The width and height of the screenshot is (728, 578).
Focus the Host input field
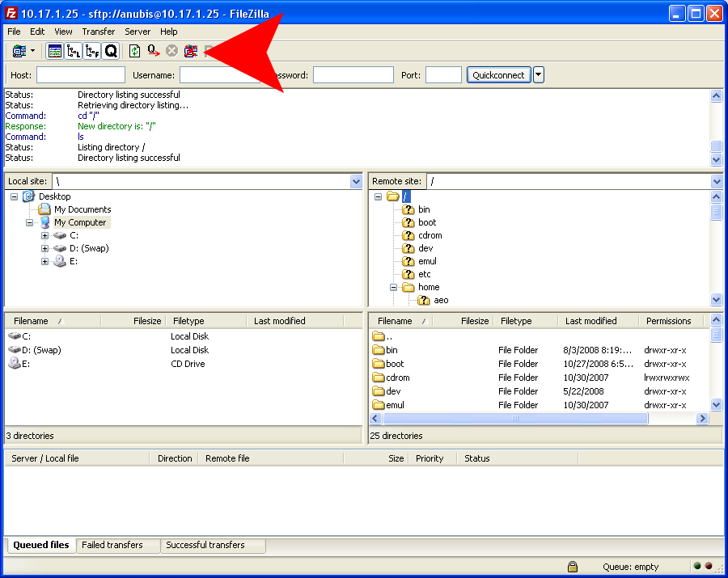[81, 74]
